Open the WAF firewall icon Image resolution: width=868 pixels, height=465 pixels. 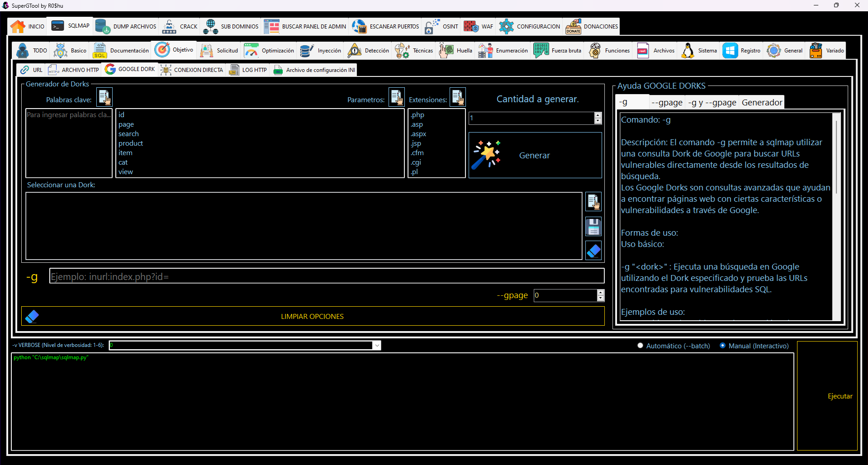click(x=471, y=26)
